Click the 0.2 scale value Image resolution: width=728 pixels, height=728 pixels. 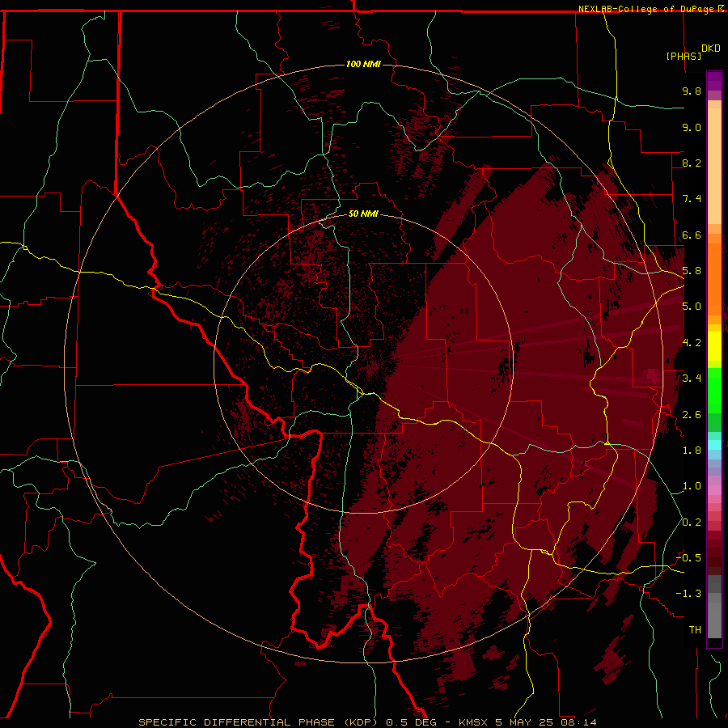(x=692, y=523)
